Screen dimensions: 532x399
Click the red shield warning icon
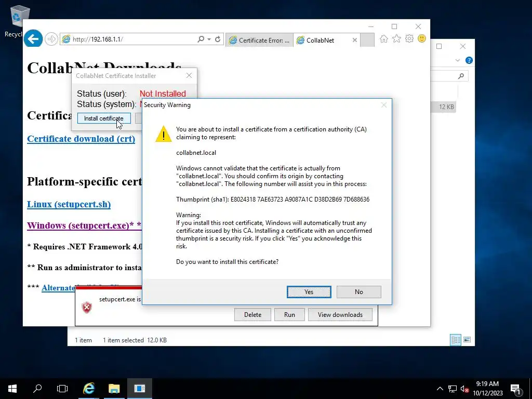tap(87, 308)
